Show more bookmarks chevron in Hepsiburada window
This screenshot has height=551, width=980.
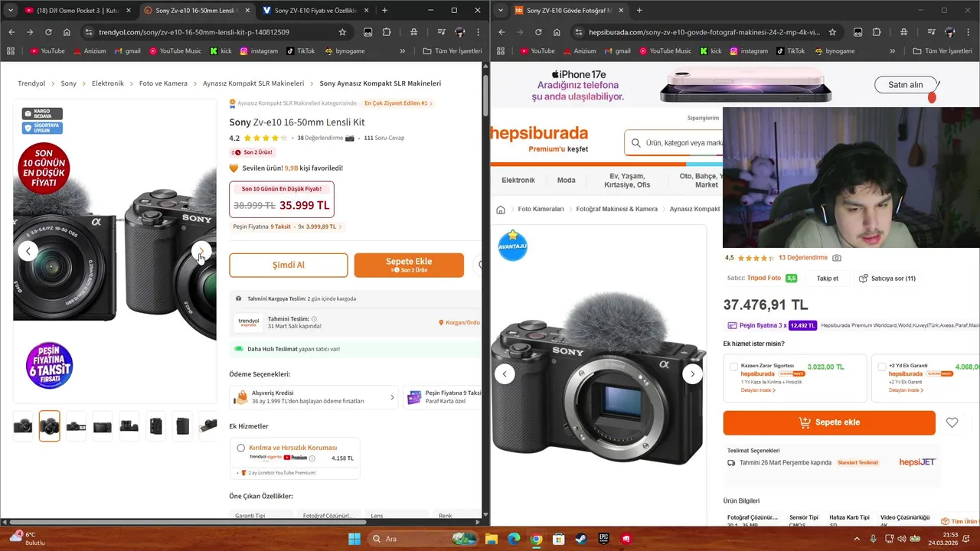(x=893, y=51)
